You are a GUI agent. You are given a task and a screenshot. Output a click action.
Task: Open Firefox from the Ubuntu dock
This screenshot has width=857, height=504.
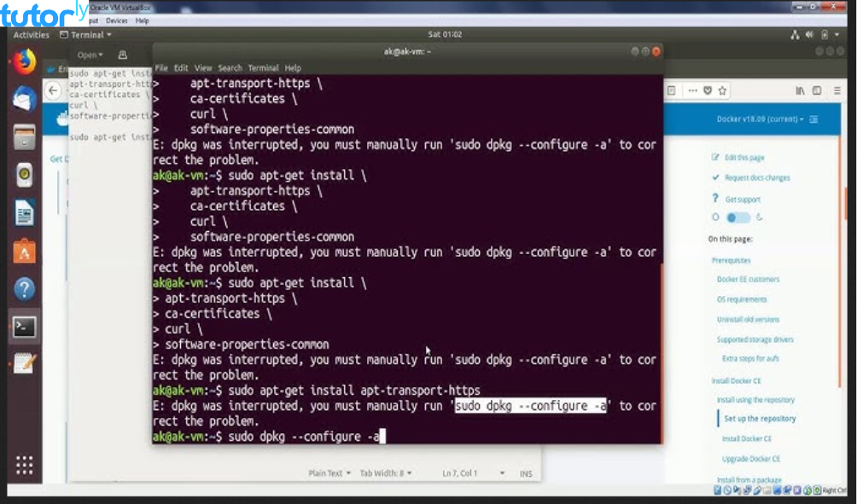(24, 61)
